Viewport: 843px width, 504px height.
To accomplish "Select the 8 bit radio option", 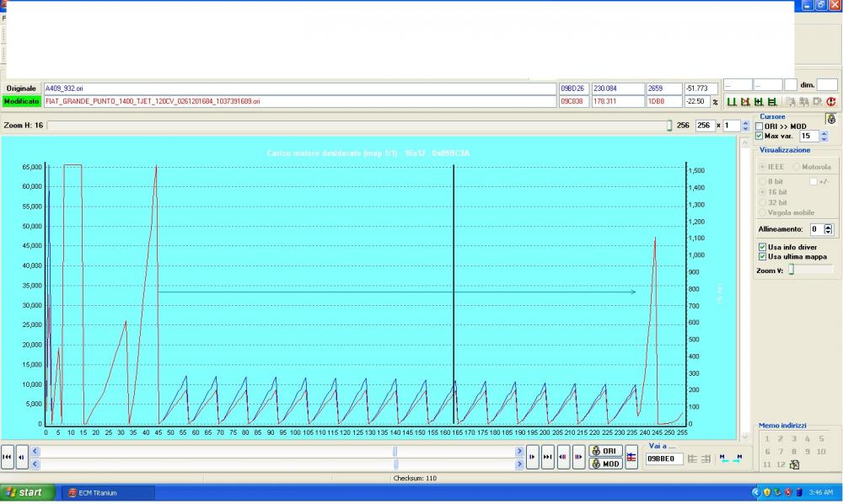I will point(762,181).
